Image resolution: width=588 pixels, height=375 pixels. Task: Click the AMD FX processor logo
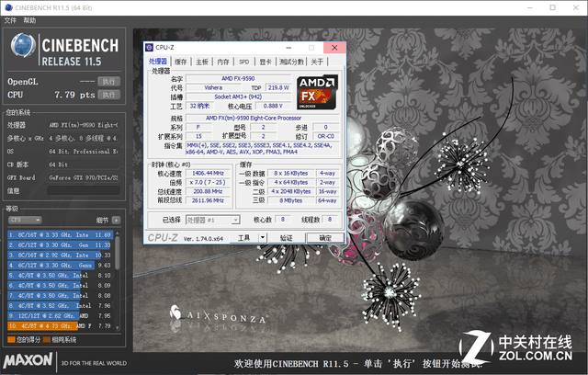314,95
